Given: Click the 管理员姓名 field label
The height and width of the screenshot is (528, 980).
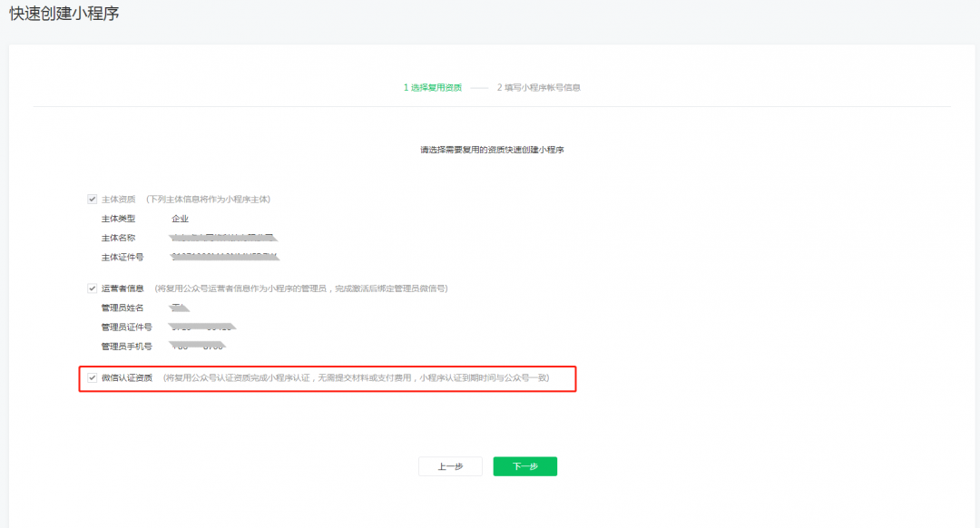Looking at the screenshot, I should tap(122, 308).
